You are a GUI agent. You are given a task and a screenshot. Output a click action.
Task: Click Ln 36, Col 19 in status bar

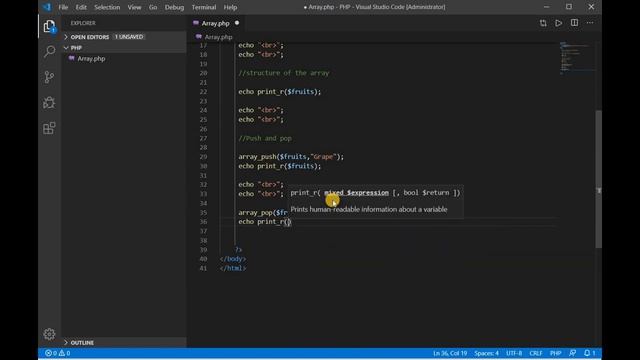coord(450,353)
